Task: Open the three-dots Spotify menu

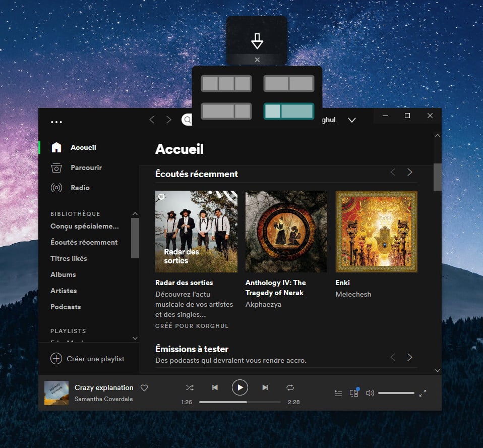Action: coord(56,122)
